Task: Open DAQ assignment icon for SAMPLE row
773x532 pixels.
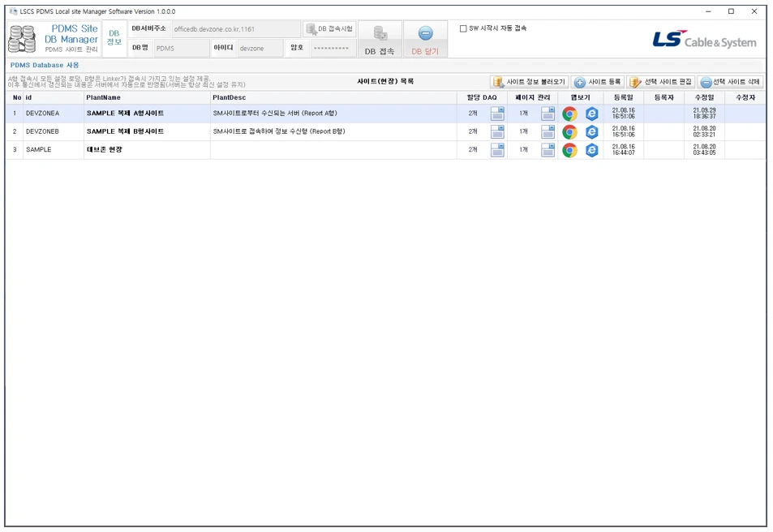Action: (497, 150)
